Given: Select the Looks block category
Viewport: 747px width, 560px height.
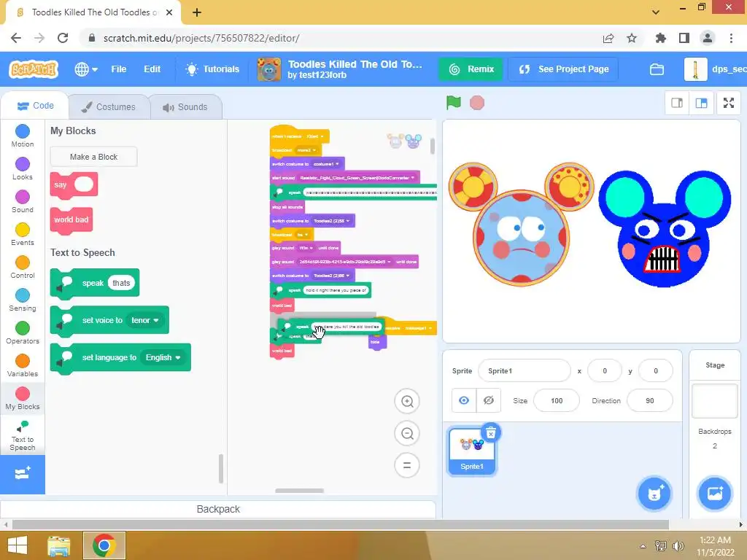Looking at the screenshot, I should (x=23, y=169).
